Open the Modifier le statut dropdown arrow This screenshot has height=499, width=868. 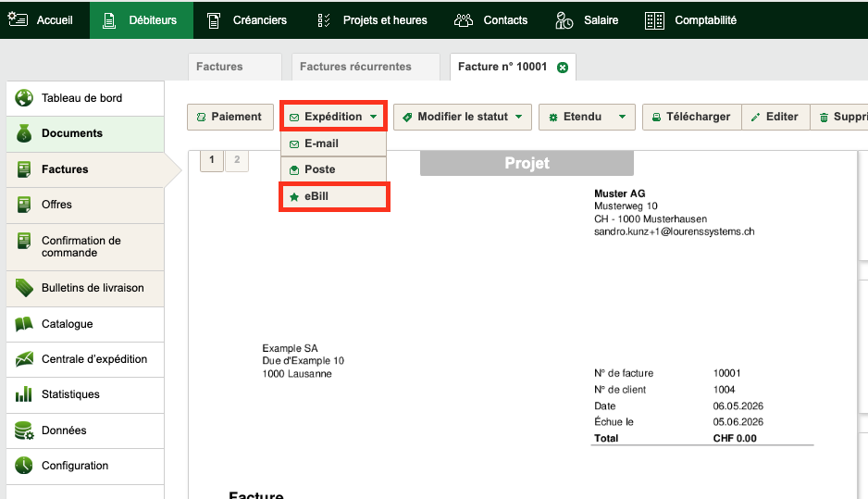pos(519,117)
